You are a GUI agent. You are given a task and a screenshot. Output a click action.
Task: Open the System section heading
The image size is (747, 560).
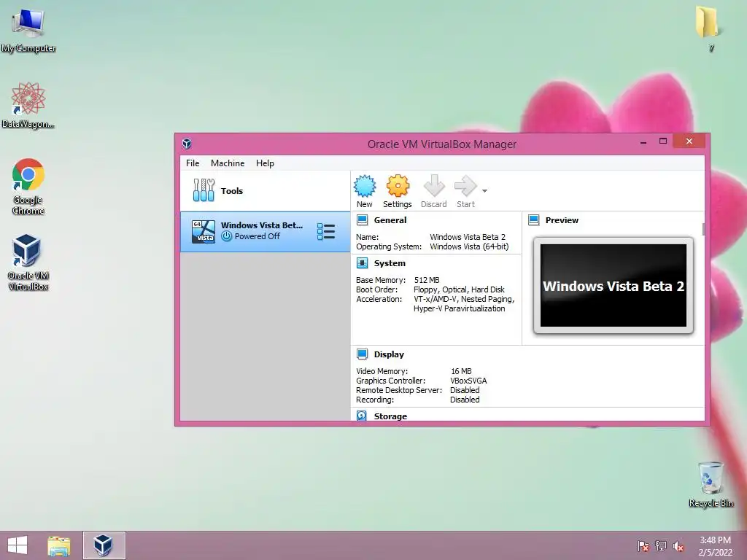pyautogui.click(x=390, y=262)
